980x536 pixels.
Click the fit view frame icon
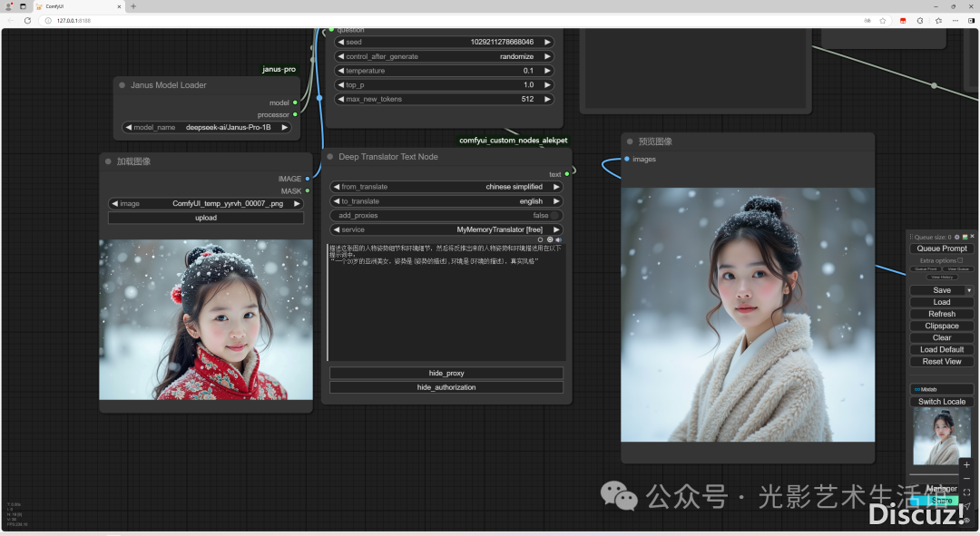966,492
